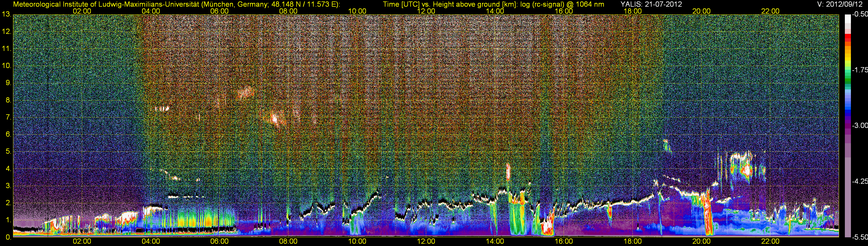Click the 0 km height axis label
Image resolution: width=868 pixels, height=246 pixels.
pos(8,237)
